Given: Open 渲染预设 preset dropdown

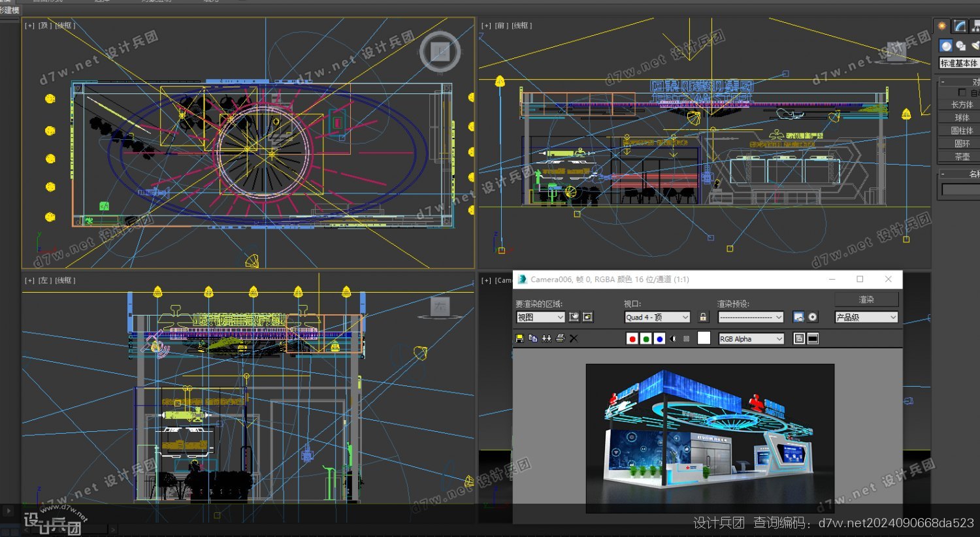Looking at the screenshot, I should click(x=751, y=317).
